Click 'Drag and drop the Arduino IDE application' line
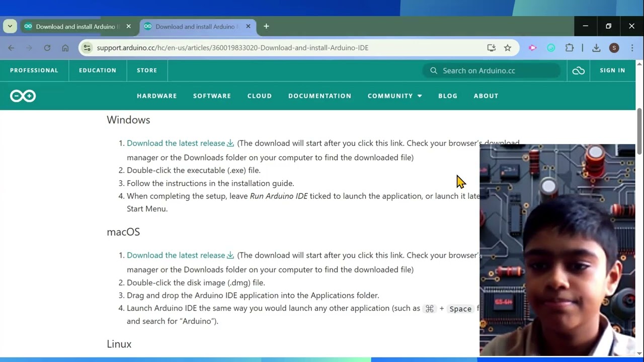644x362 pixels. tap(253, 296)
